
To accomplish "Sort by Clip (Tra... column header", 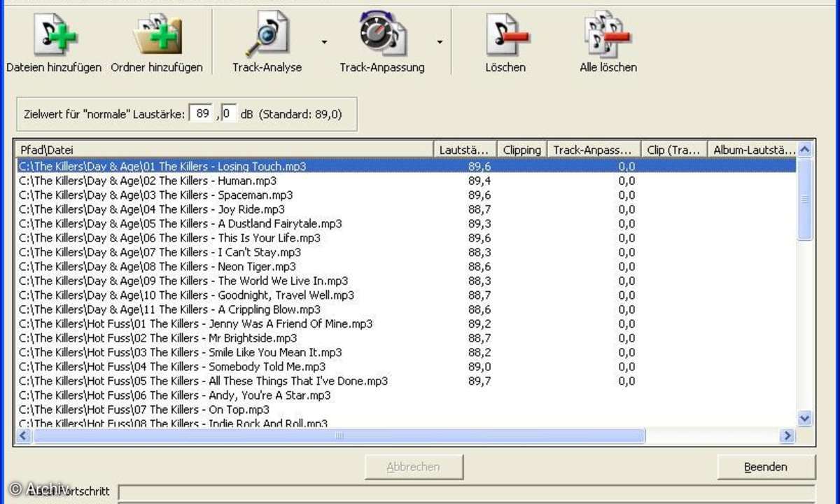I will coord(674,150).
